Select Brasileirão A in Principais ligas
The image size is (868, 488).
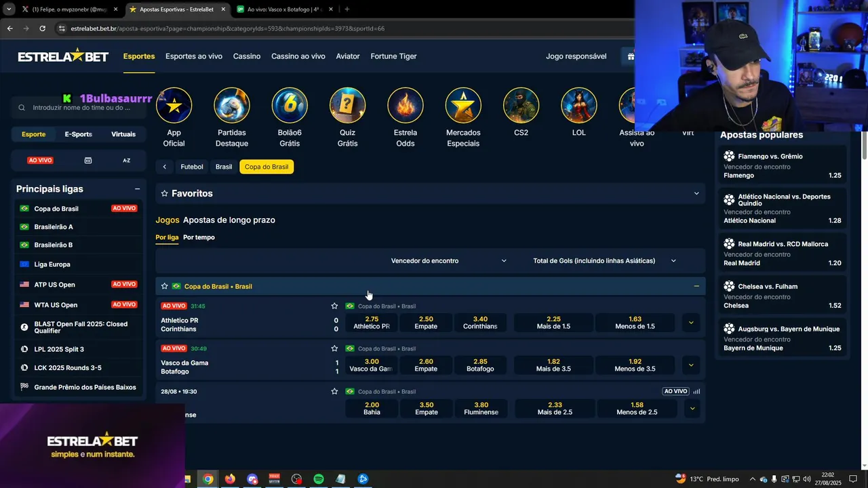click(79, 227)
